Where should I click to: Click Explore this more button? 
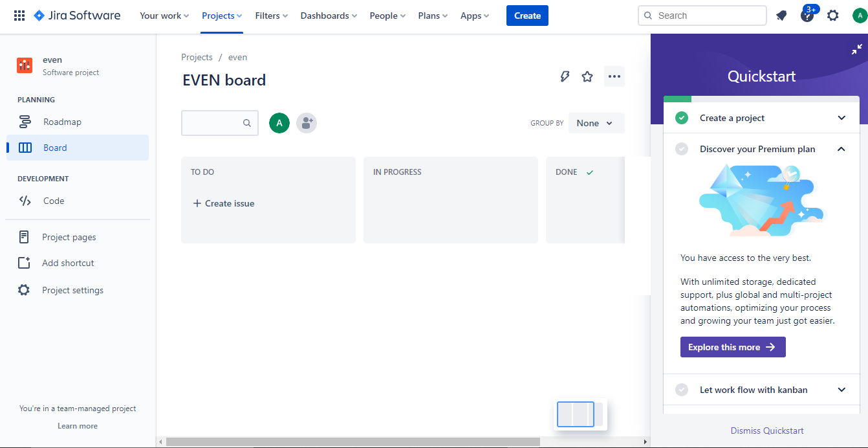[733, 347]
